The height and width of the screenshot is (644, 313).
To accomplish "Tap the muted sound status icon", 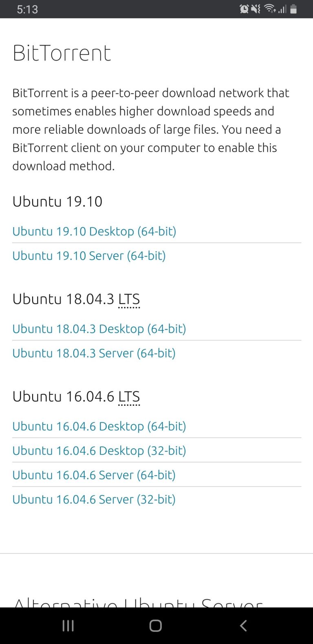I will point(256,9).
